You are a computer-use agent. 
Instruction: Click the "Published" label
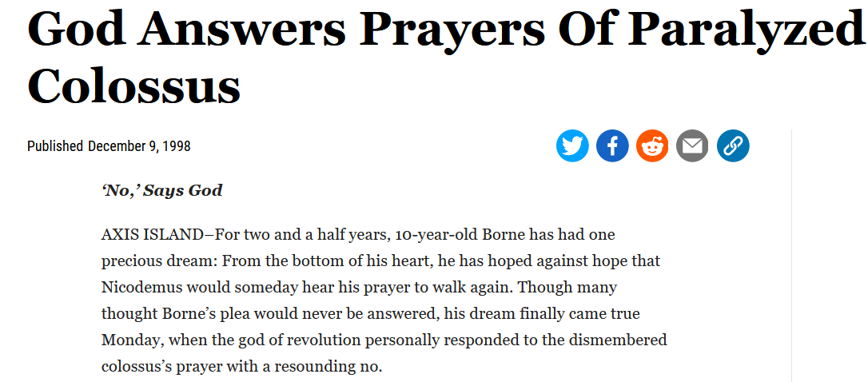55,146
